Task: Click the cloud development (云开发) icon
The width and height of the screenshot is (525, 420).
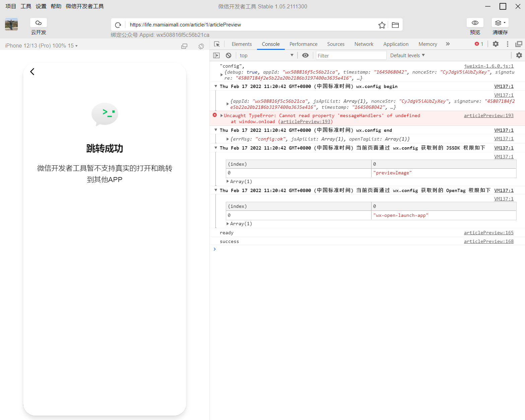Action: (x=39, y=23)
